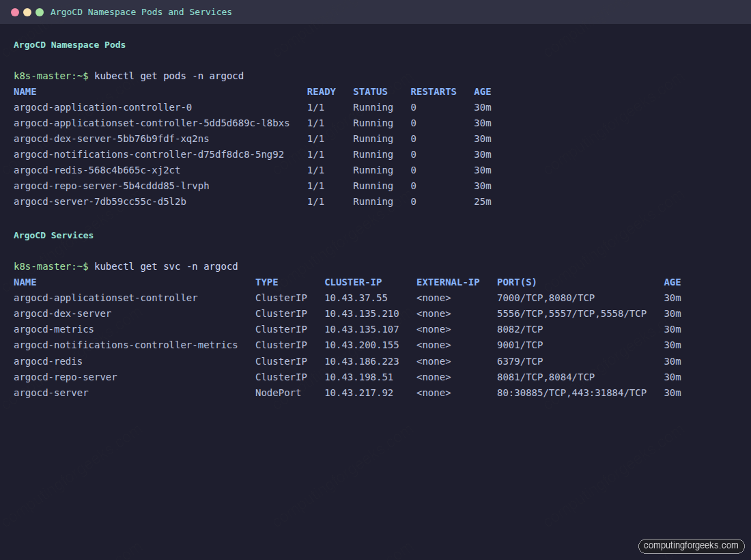The image size is (751, 560).
Task: Select the argocd-application-controller-0 pod name
Action: 102,107
